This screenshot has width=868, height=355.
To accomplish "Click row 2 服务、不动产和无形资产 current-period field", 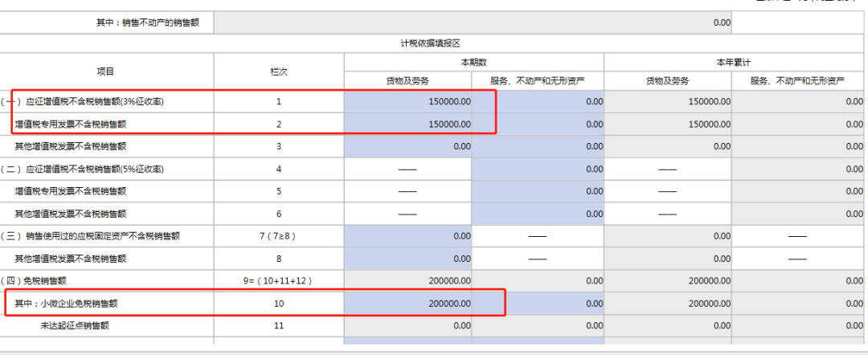I will coord(538,124).
